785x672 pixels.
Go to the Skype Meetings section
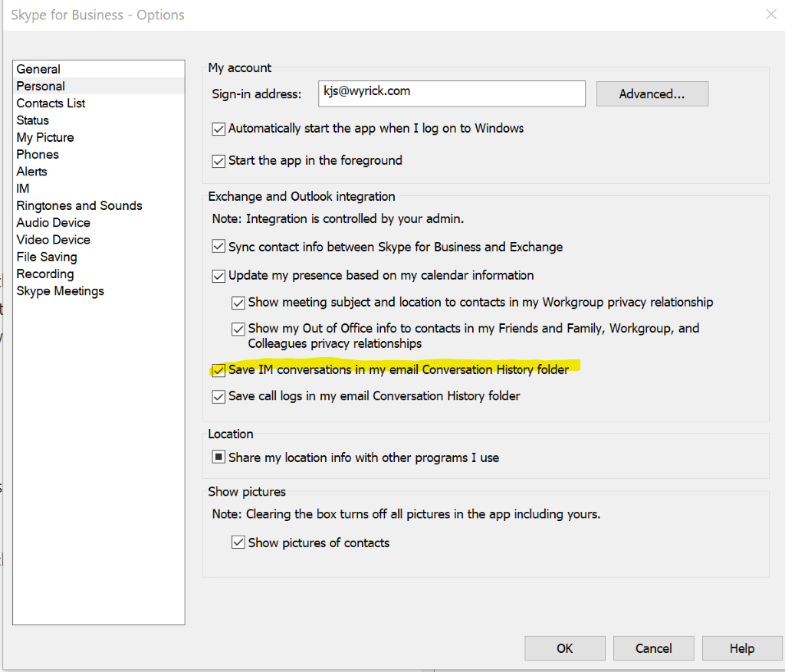coord(60,290)
